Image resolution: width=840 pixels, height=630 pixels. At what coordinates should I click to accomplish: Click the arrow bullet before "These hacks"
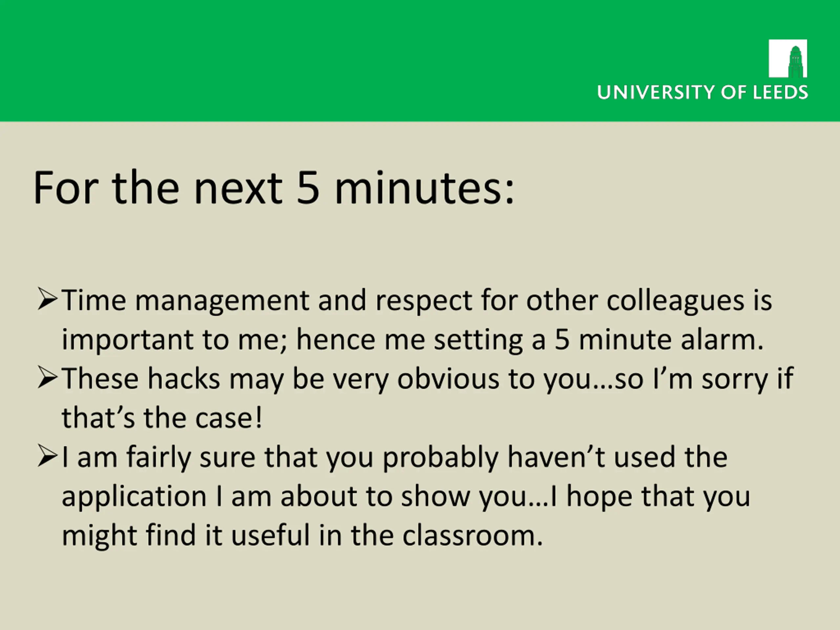tap(47, 378)
